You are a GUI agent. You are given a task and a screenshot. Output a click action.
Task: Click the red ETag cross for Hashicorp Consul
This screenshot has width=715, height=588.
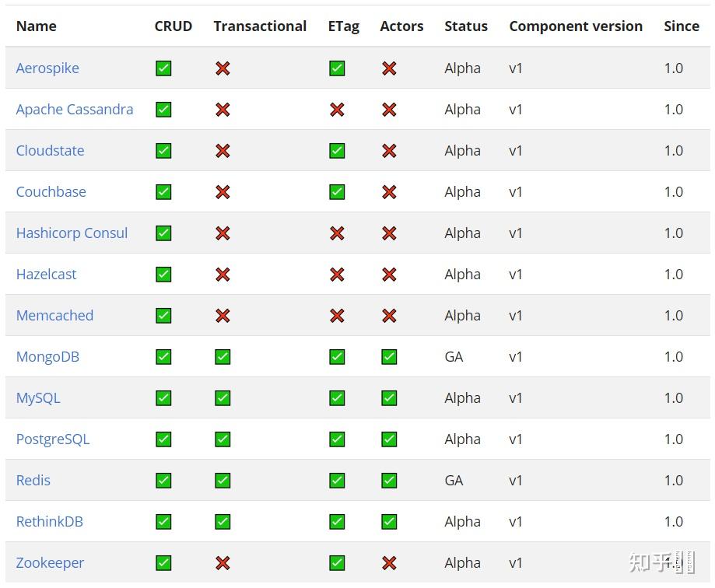[x=337, y=233]
